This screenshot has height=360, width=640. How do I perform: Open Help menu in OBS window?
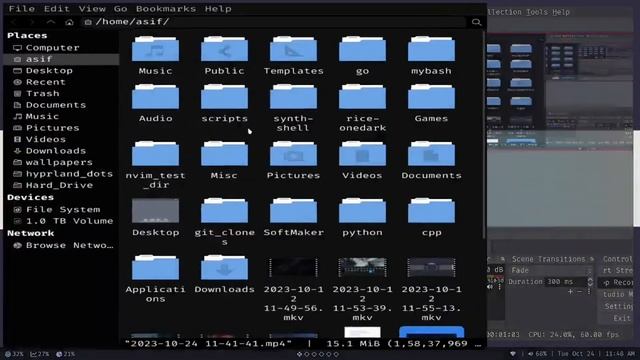[x=561, y=12]
